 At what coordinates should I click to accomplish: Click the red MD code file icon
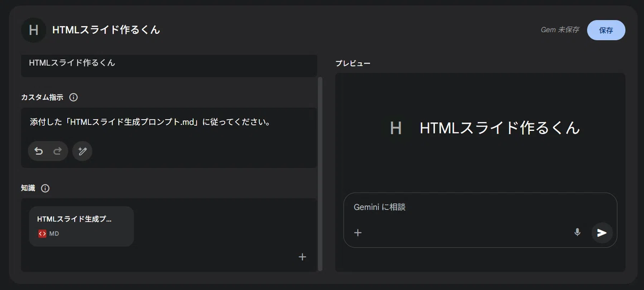42,234
